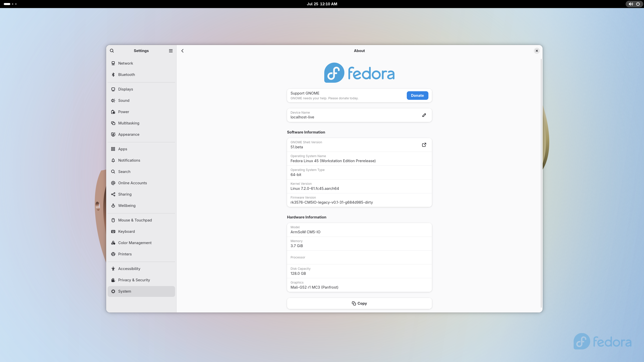Viewport: 644px width, 362px height.
Task: Click the Device Name row localhost-live
Action: (359, 115)
